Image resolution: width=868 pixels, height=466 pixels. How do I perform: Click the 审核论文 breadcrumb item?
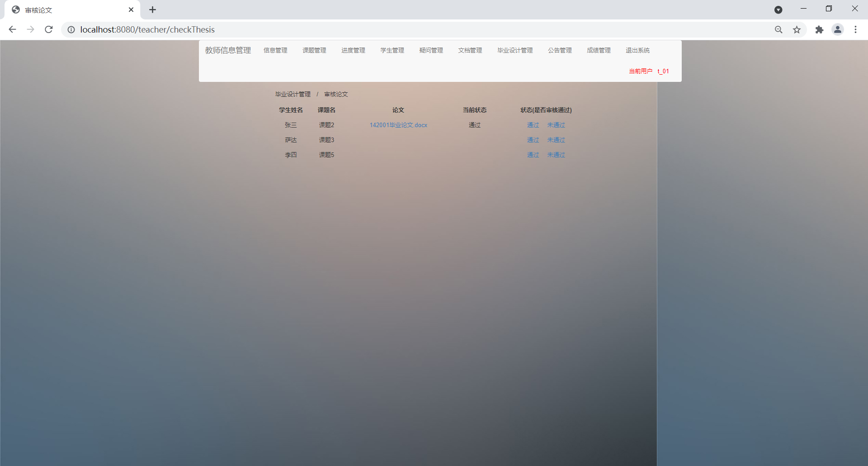[x=336, y=94]
